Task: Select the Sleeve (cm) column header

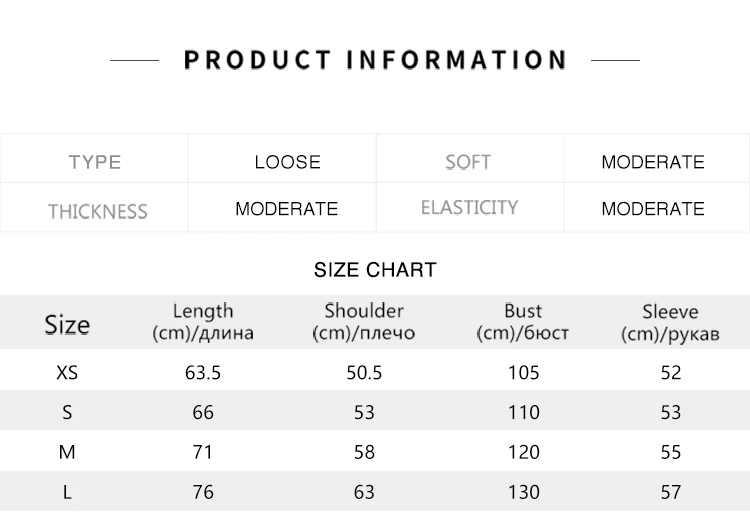Action: tap(670, 322)
